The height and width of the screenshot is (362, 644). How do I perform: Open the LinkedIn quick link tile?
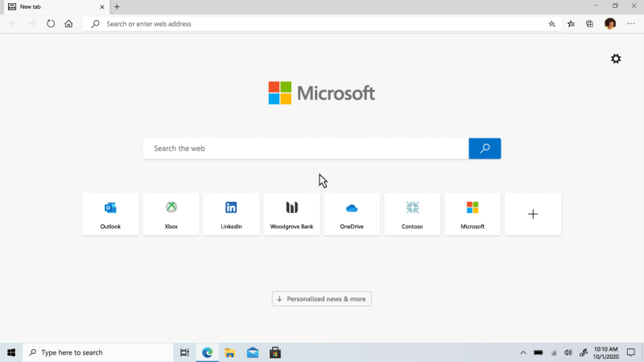(231, 214)
